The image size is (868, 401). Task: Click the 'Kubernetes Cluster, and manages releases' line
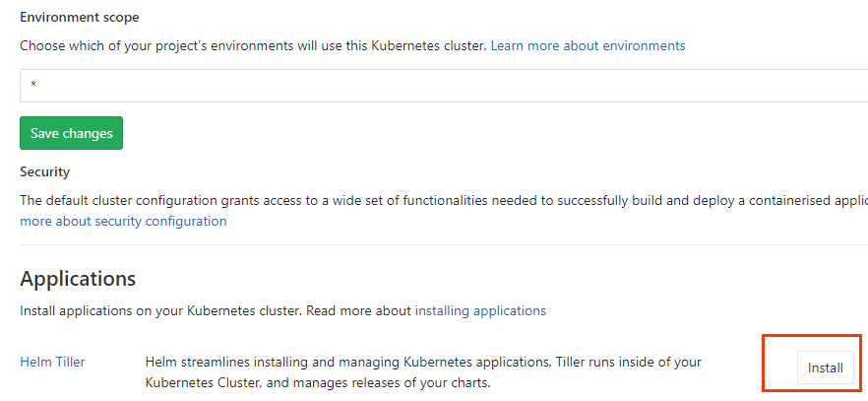coord(317,382)
